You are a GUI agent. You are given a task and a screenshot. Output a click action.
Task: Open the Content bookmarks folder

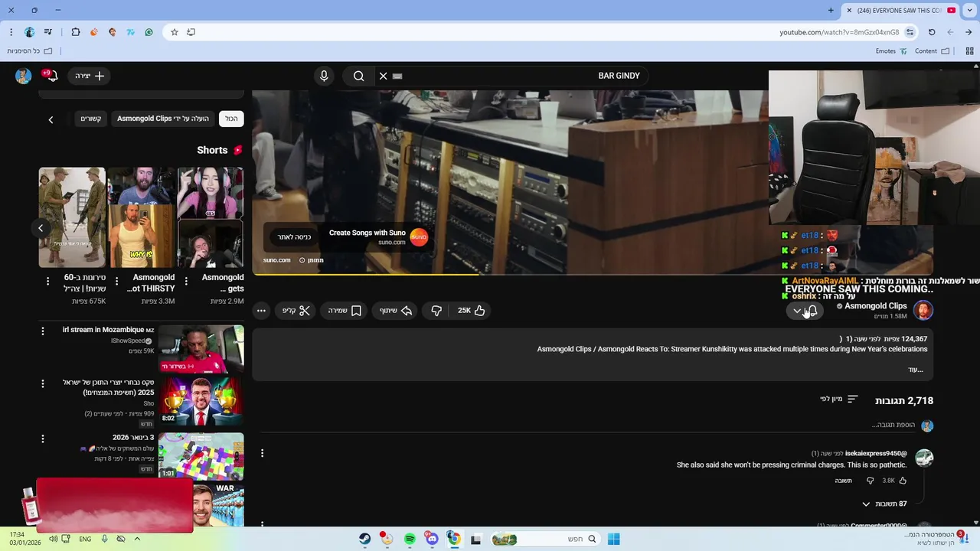[932, 51]
